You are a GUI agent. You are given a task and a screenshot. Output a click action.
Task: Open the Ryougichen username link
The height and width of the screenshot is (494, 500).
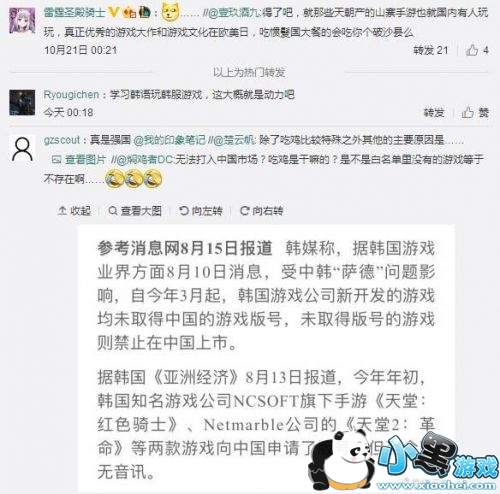[x=71, y=95]
